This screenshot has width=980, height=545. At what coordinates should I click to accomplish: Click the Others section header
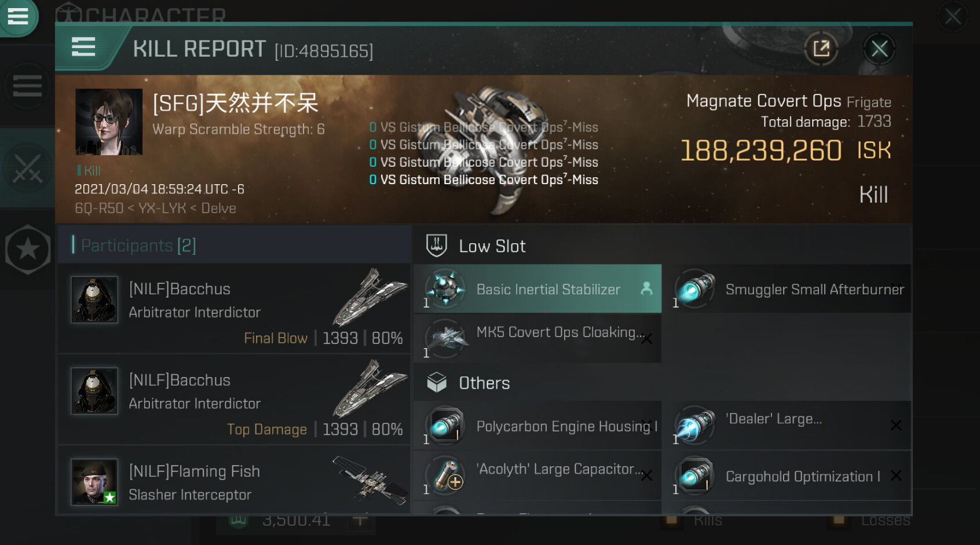tap(484, 383)
